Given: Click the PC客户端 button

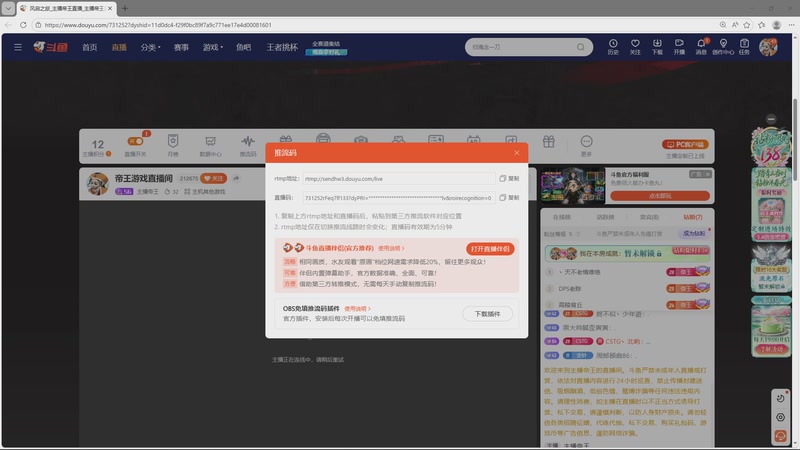Looking at the screenshot, I should point(685,144).
